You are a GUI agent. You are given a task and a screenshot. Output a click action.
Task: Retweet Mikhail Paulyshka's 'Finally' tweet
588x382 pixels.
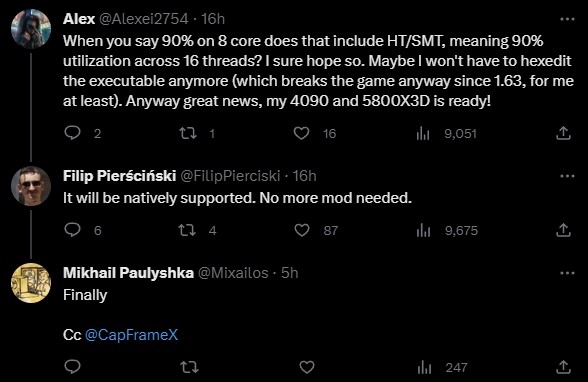tap(190, 367)
